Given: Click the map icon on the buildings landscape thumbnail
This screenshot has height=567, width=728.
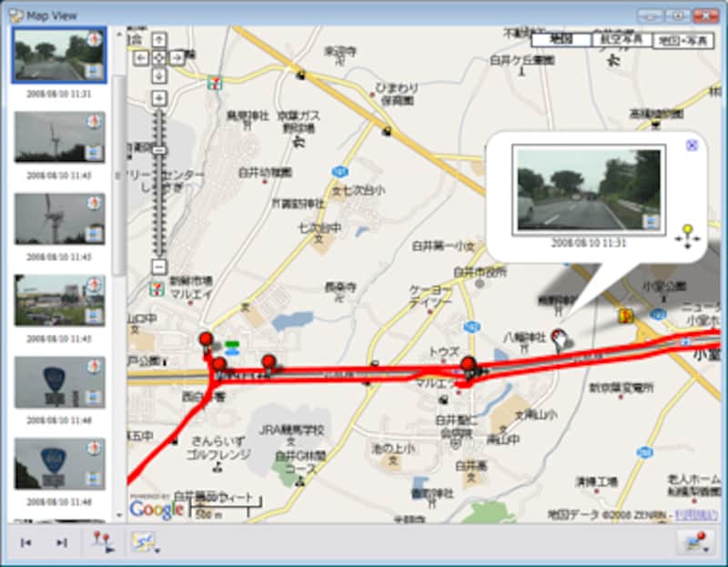Looking at the screenshot, I should pyautogui.click(x=94, y=316).
